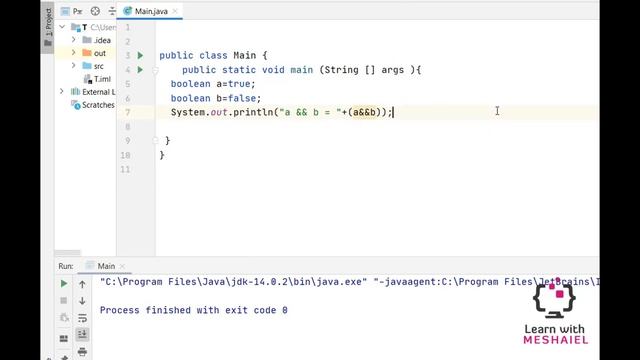The image size is (640, 360).
Task: Toggle soft-wrap in the console
Action: pos(82,318)
